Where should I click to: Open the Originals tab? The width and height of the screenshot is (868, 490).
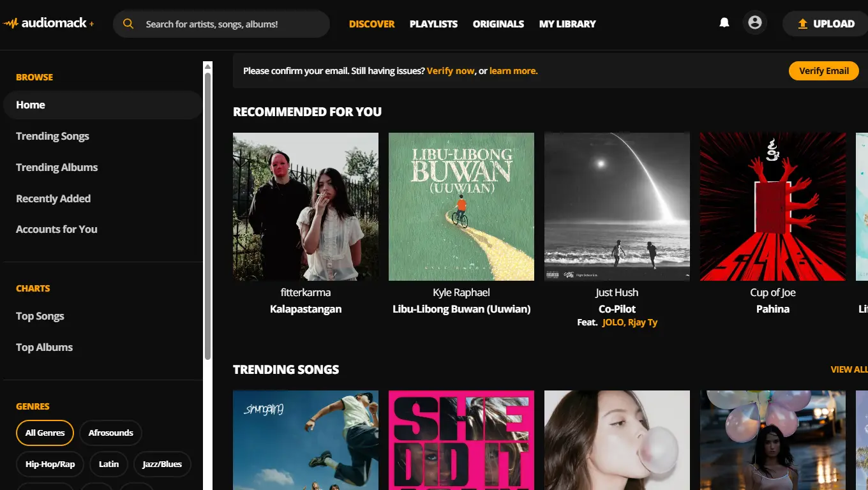498,24
